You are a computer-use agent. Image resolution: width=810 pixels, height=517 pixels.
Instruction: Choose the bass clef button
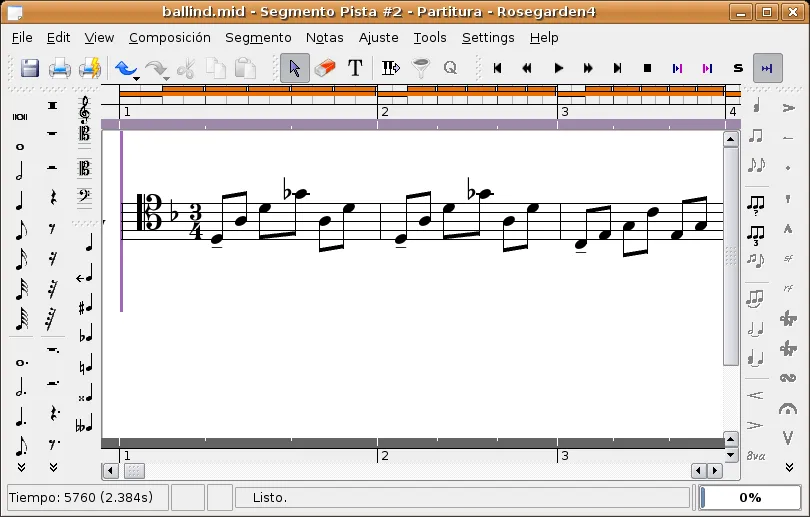[84, 196]
